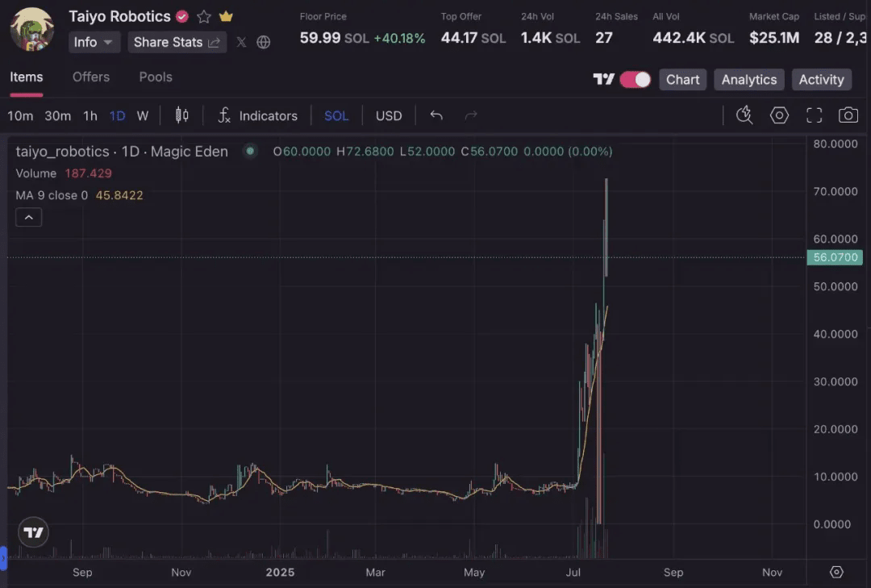Click the TradingView logo beside the toggle
Image resolution: width=871 pixels, height=588 pixels.
pos(604,80)
